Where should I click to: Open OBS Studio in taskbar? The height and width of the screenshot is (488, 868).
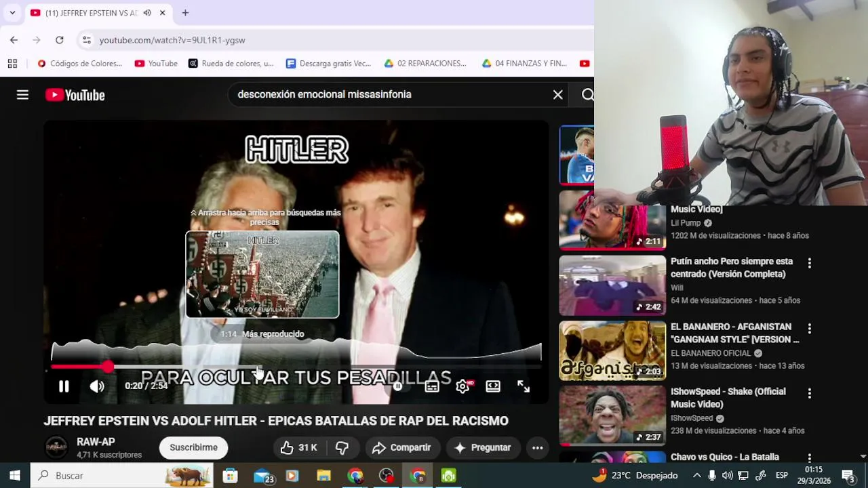387,476
